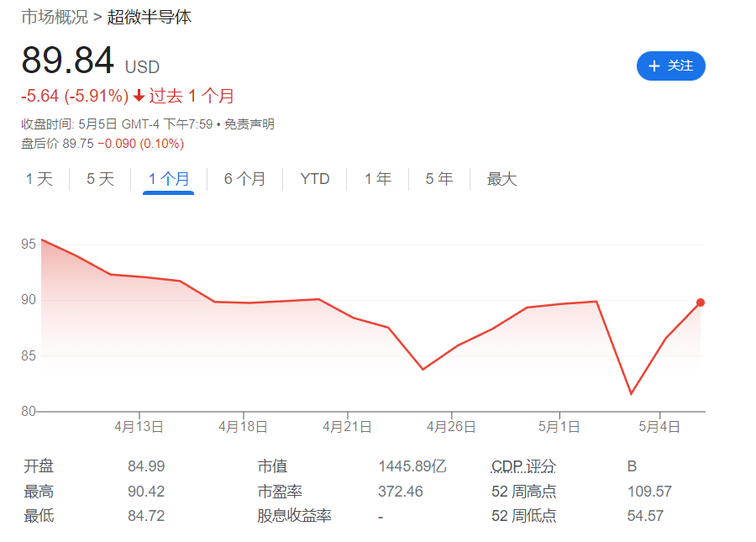The width and height of the screenshot is (756, 542).
Task: Click the 4月26日 date axis label
Action: pos(451,427)
